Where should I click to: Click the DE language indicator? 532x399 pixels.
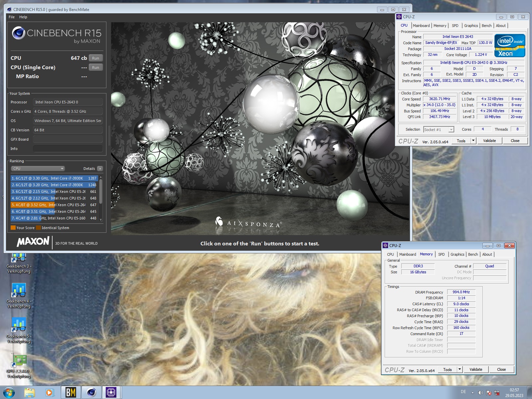(x=463, y=392)
